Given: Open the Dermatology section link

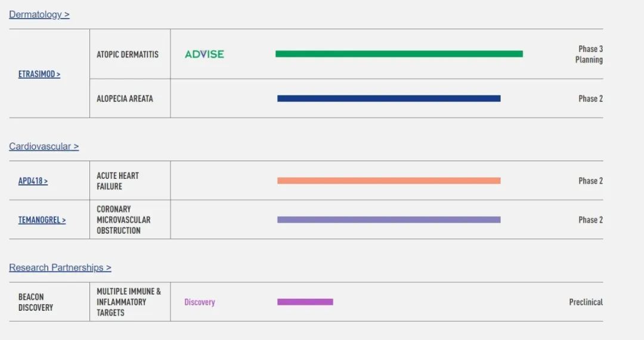Looking at the screenshot, I should 39,14.
